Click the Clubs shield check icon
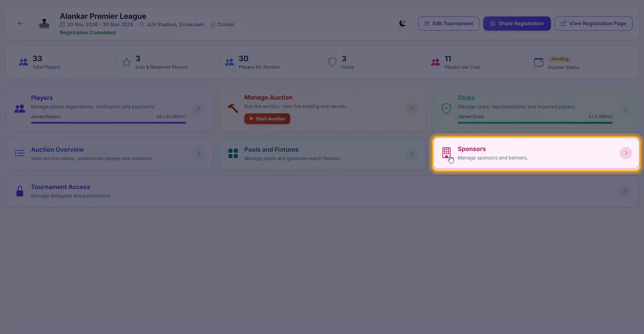The width and height of the screenshot is (644, 334). tap(446, 109)
